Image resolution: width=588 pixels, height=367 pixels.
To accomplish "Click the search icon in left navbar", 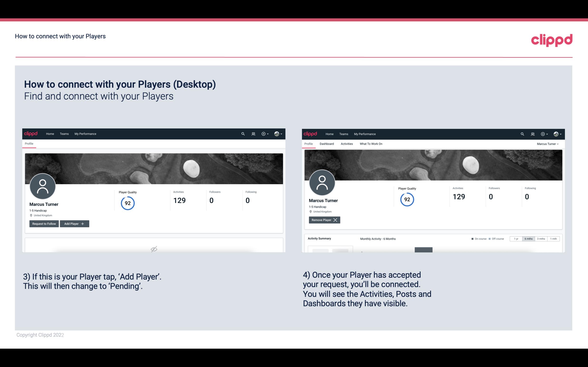I will pyautogui.click(x=243, y=133).
